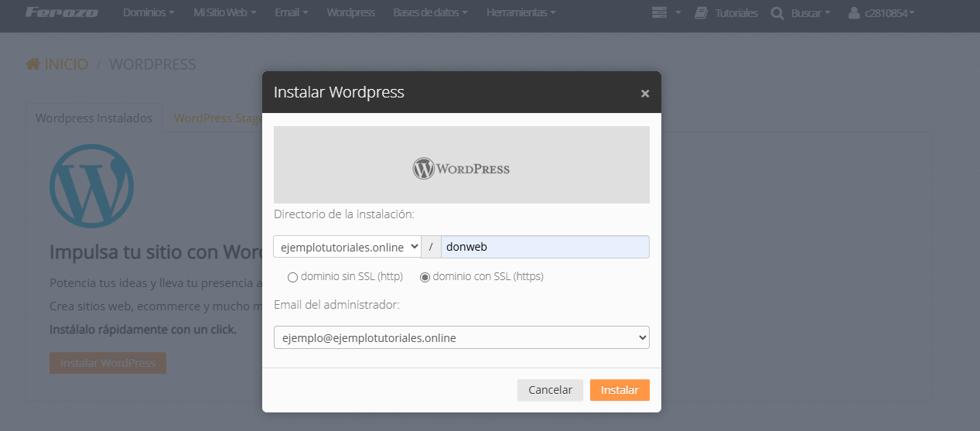The image size is (980, 431).
Task: Expand the Buscar dropdown
Action: [811, 13]
